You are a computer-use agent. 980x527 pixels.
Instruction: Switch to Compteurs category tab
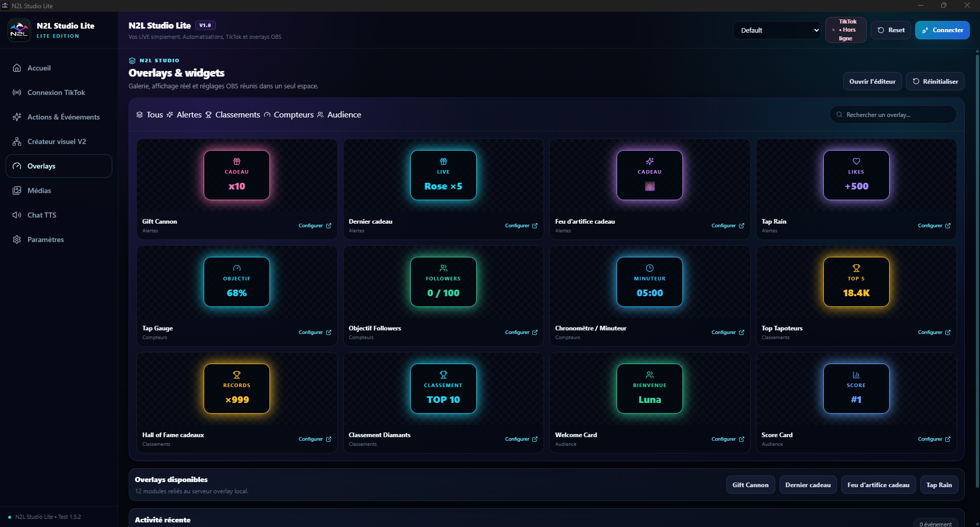pyautogui.click(x=289, y=115)
